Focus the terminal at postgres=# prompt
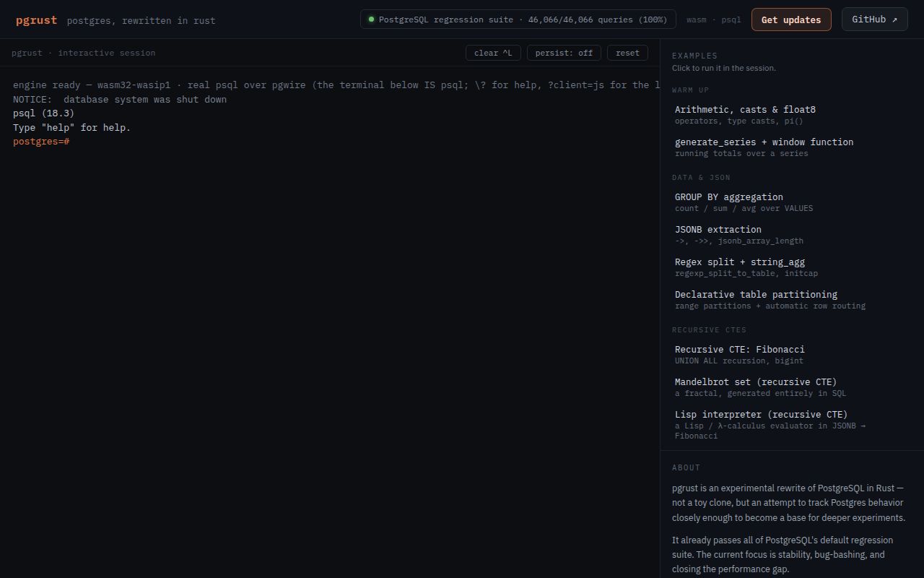This screenshot has width=924, height=578. [41, 142]
